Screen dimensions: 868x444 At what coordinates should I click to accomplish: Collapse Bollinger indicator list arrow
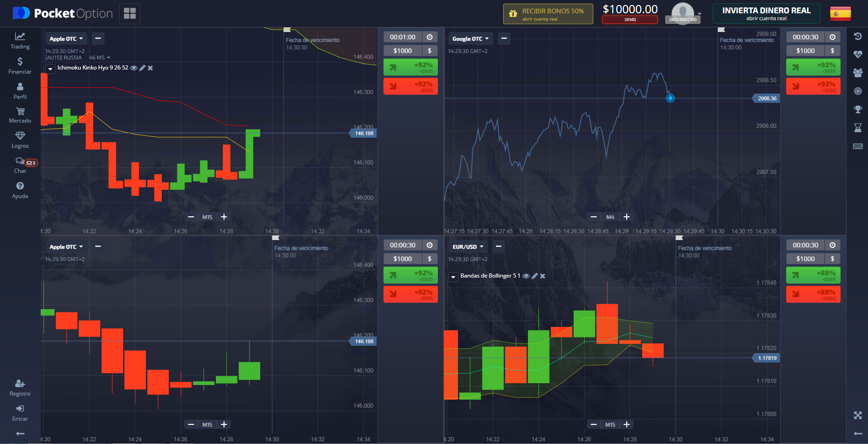[453, 277]
